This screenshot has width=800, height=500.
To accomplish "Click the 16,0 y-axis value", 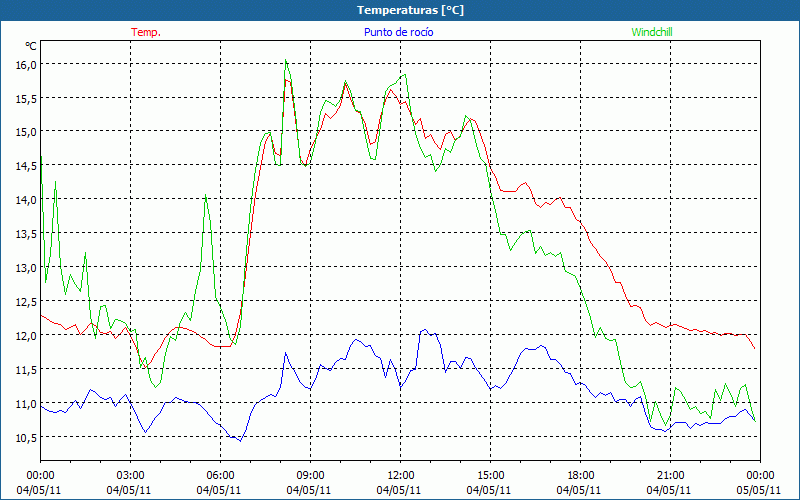I will [x=27, y=64].
